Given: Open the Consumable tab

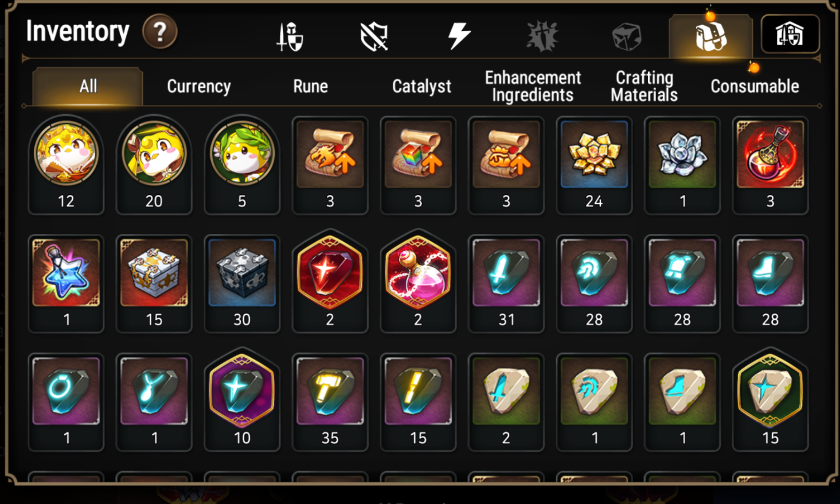Looking at the screenshot, I should [755, 87].
